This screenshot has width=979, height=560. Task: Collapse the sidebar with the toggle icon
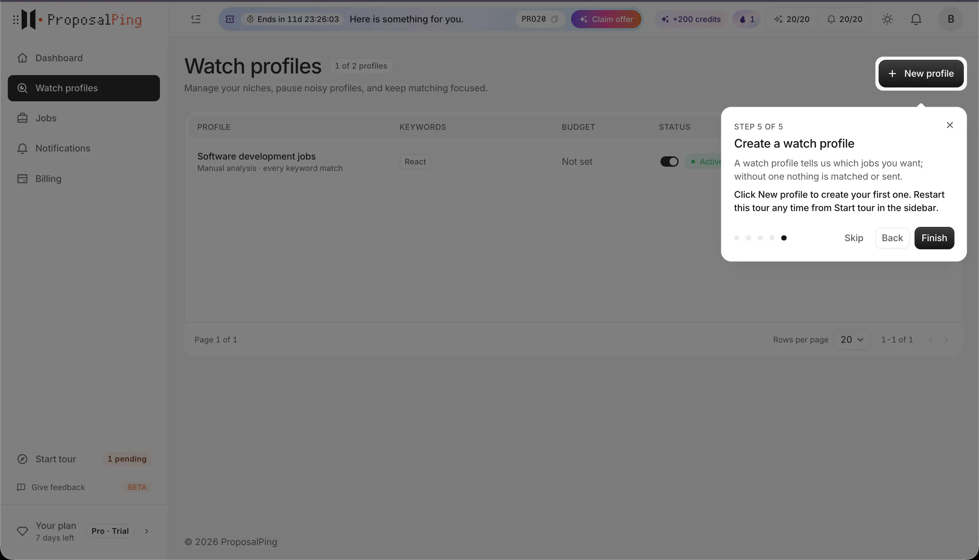pyautogui.click(x=196, y=19)
